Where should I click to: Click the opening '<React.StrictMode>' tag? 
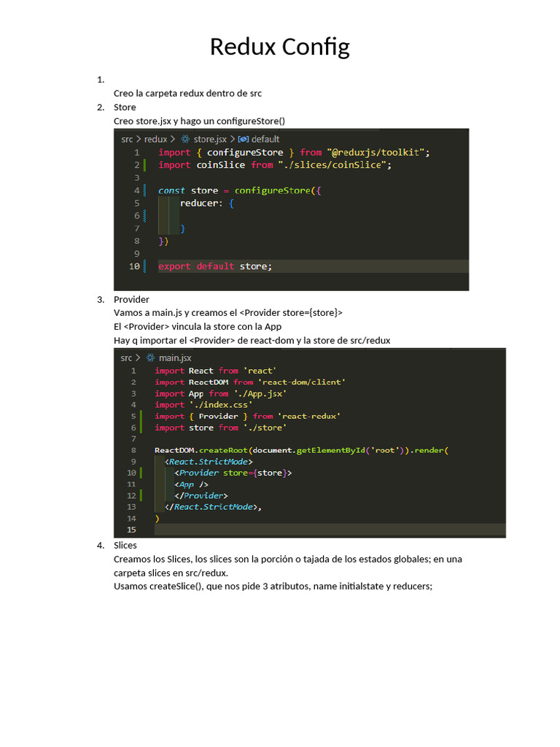209,462
